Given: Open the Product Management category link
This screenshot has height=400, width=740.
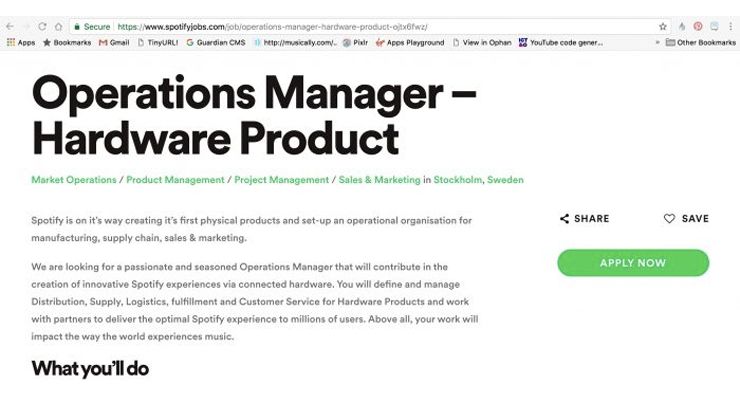Looking at the screenshot, I should tap(175, 180).
